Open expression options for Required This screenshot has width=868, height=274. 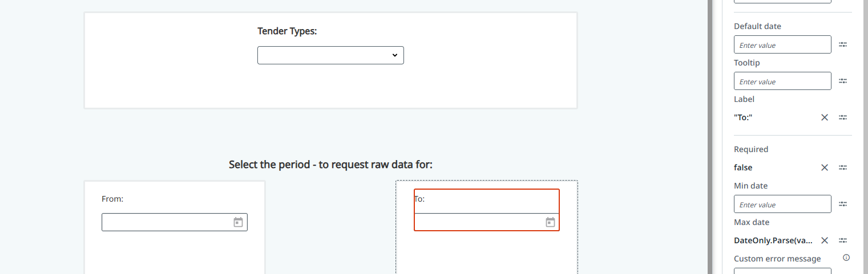[842, 167]
